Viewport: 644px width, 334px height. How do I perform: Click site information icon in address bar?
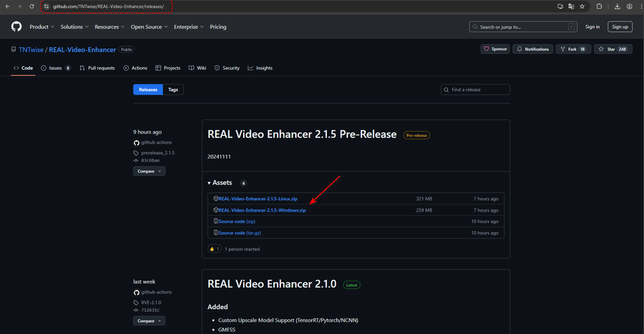pyautogui.click(x=46, y=7)
